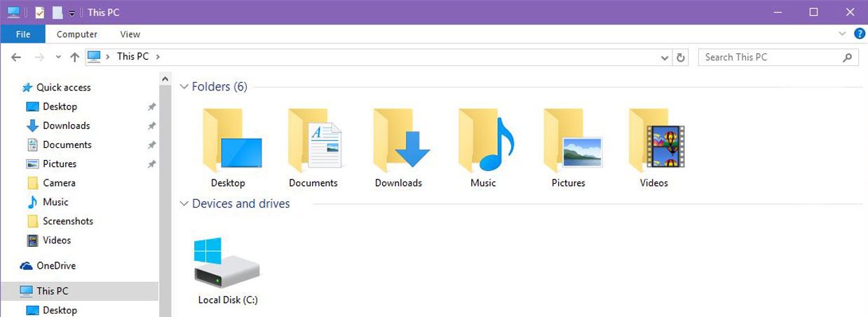Viewport: 868px width, 317px height.
Task: Refresh the This PC view
Action: click(x=680, y=58)
